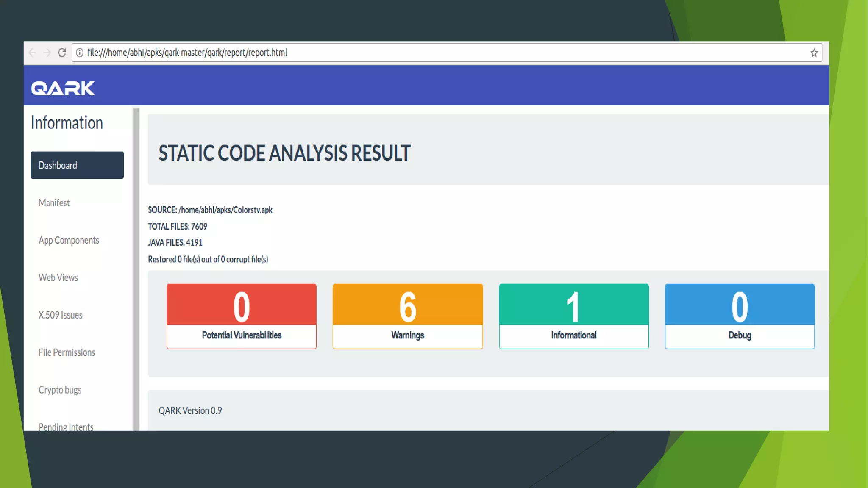Screen dimensions: 868x488
Task: Click the red Potential Vulnerabilities card
Action: 242,316
